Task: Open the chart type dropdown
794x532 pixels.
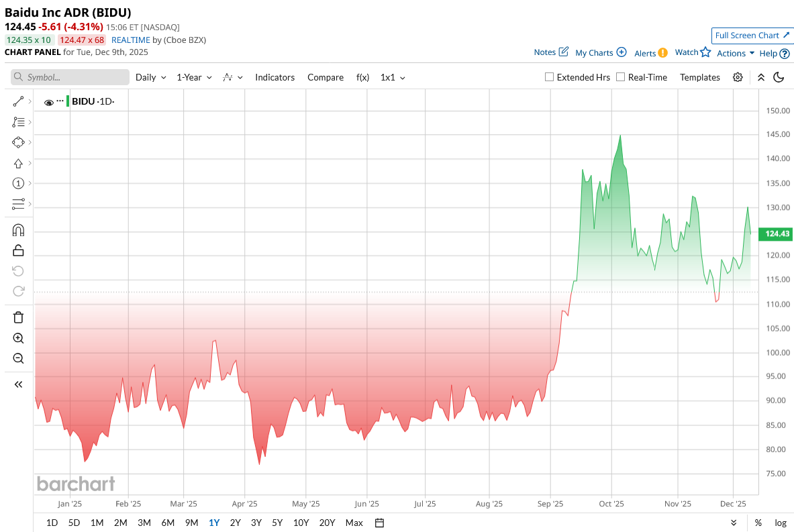Action: [x=233, y=77]
